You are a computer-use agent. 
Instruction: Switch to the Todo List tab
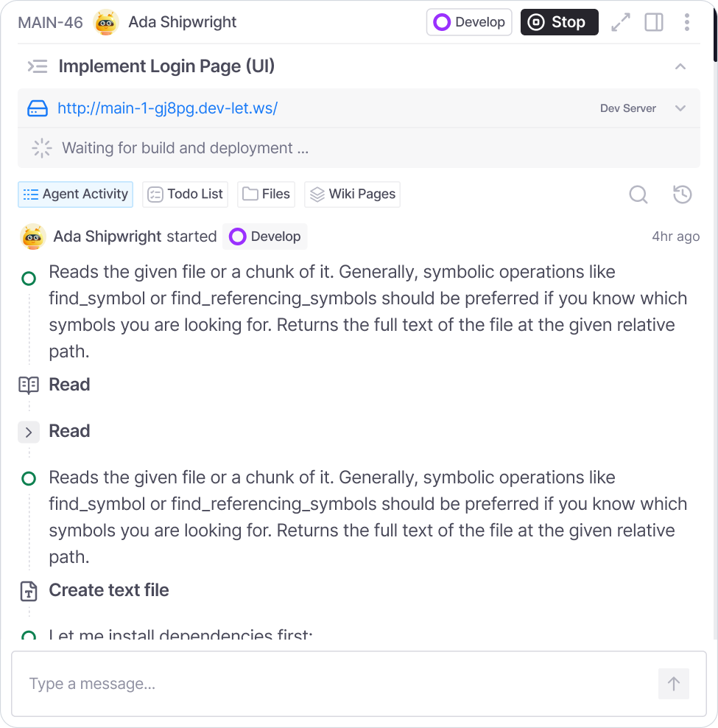point(186,195)
